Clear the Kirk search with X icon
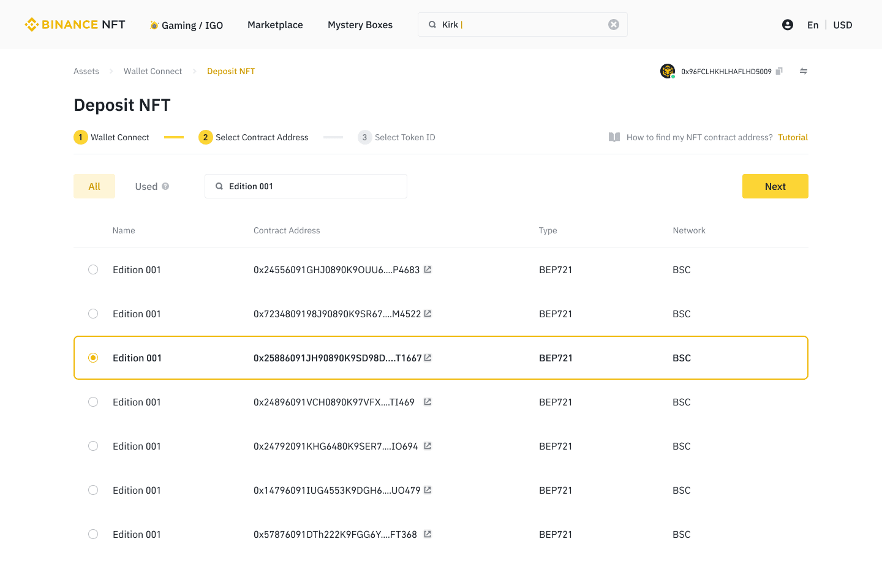Screen dimensions: 882x588 tap(614, 24)
